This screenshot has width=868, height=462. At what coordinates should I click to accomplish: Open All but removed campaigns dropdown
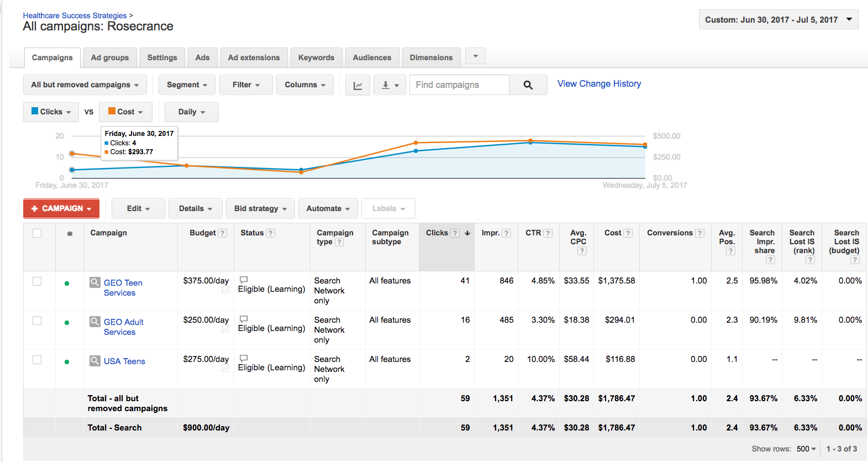[85, 85]
